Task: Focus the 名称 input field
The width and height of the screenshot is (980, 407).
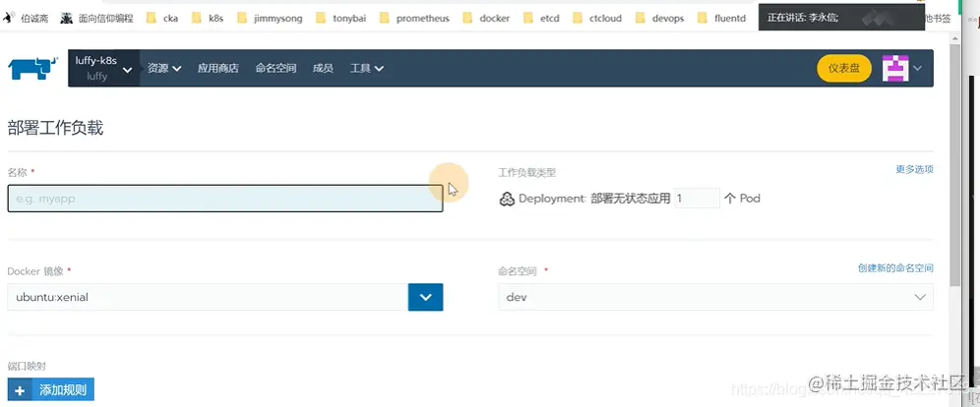Action: 225,199
